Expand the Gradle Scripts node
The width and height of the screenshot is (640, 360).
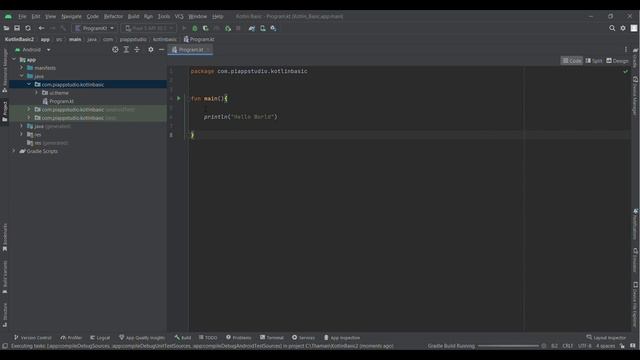[x=14, y=151]
